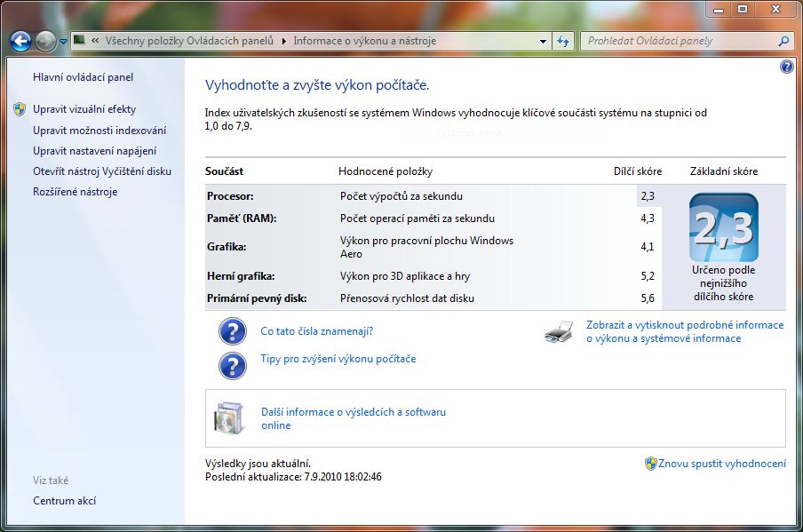Open Upravit možnosti indexování
Screen dimensions: 803x532
(99, 131)
